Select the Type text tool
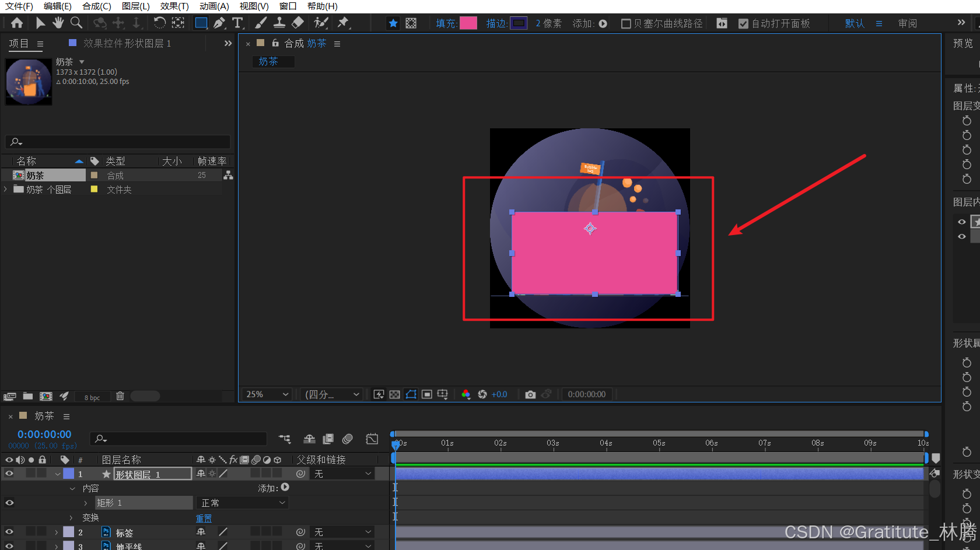The image size is (980, 550). 237,23
